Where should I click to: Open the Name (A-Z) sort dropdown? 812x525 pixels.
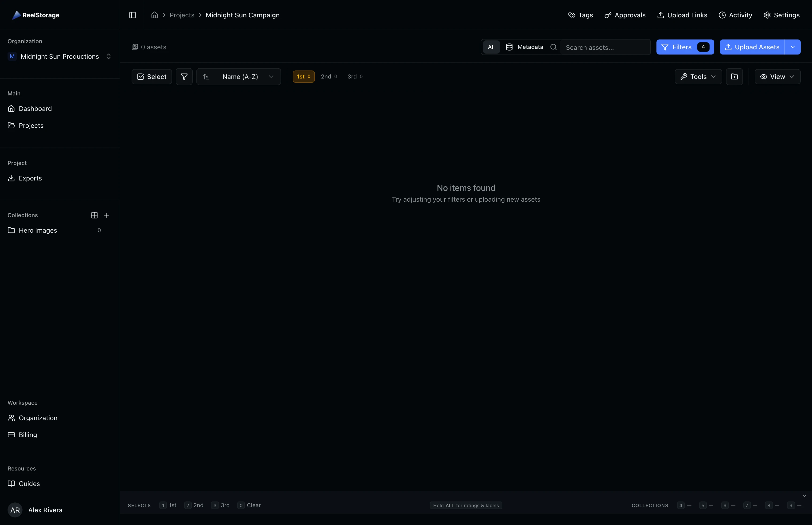pos(238,76)
